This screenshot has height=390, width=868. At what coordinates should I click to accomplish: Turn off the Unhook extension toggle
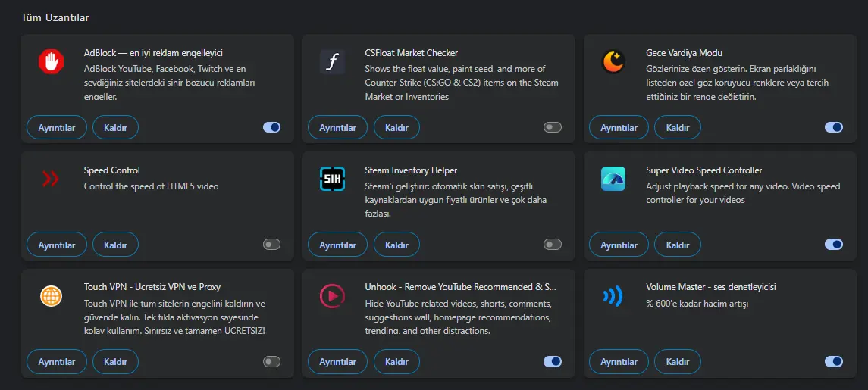point(553,362)
